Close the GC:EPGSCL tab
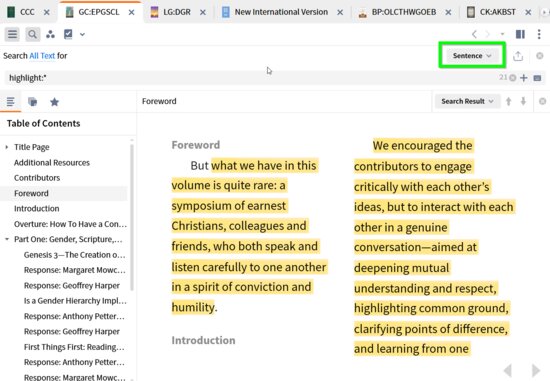This screenshot has height=381, width=550. (132, 12)
